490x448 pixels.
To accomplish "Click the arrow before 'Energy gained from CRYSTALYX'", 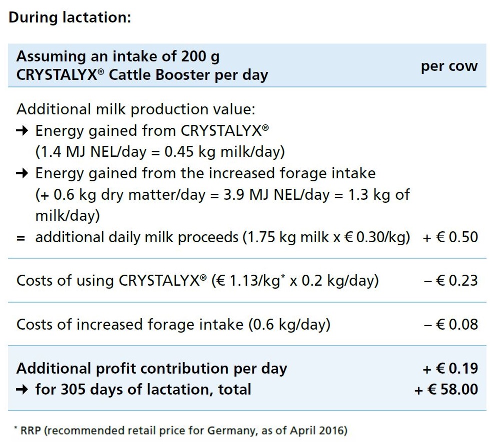I will coord(22,130).
